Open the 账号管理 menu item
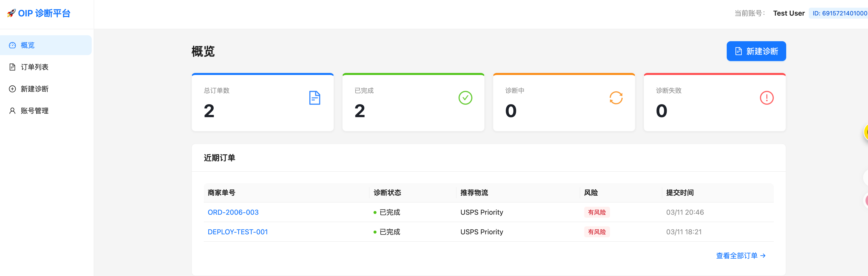 35,111
